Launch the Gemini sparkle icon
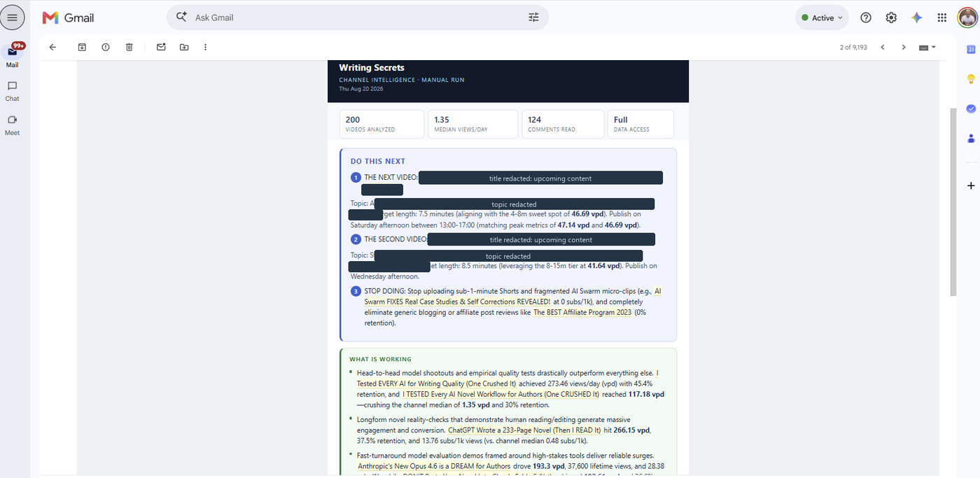 click(917, 17)
